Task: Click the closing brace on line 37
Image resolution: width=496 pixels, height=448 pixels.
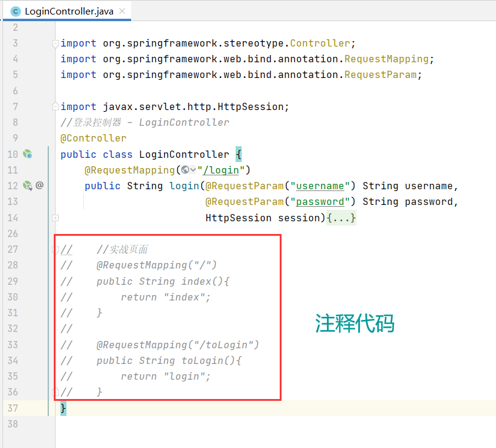Action: coord(63,408)
